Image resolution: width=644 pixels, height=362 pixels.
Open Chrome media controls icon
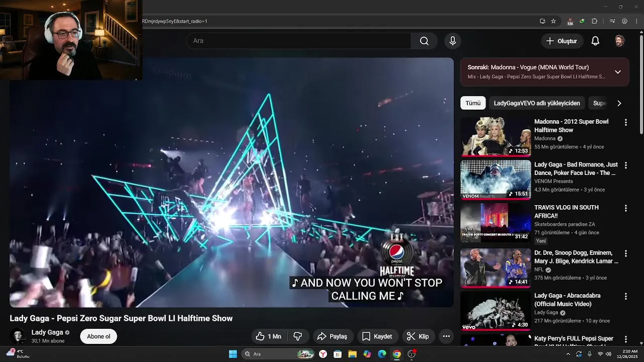[x=612, y=21]
